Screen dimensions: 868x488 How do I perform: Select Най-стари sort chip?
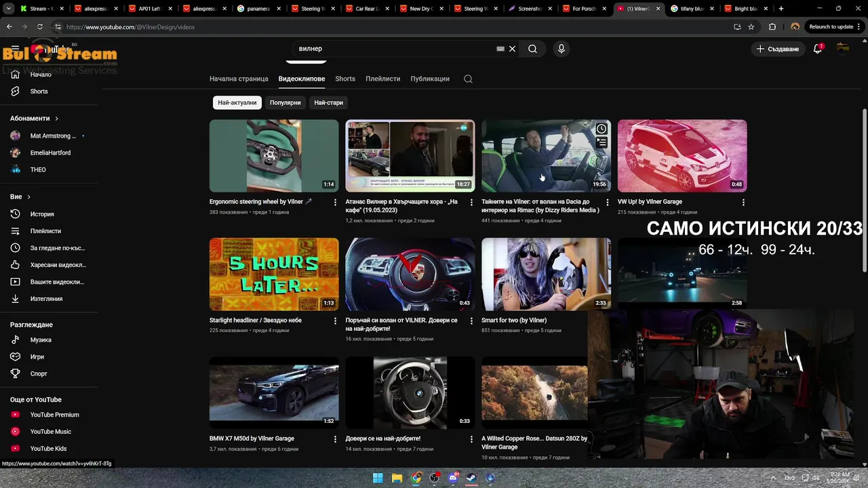pos(329,102)
